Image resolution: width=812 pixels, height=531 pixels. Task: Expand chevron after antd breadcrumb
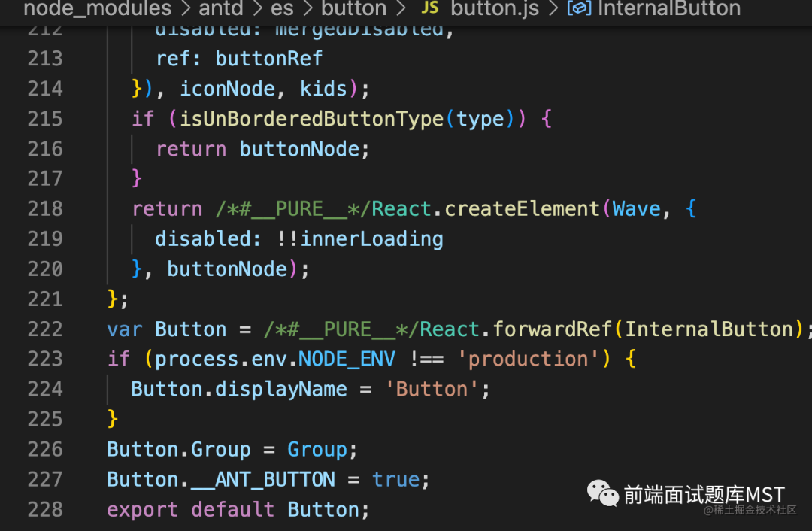[x=257, y=8]
